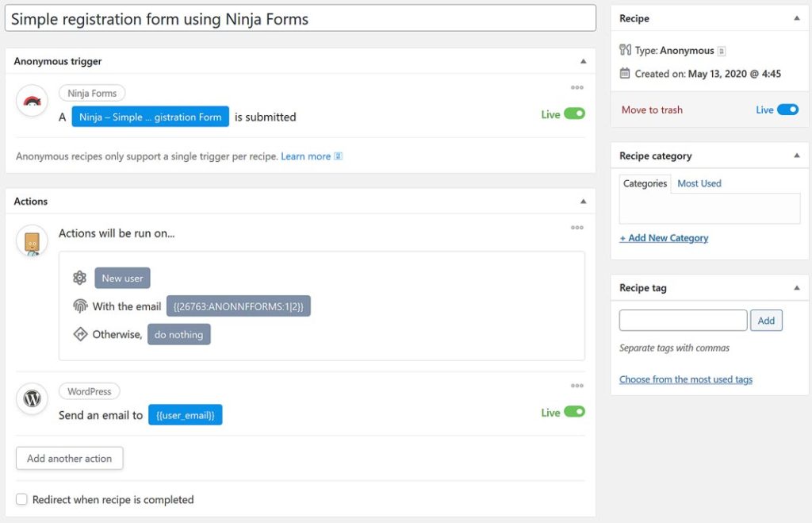Image resolution: width=812 pixels, height=523 pixels.
Task: Click inside the recipe title field
Action: pos(300,17)
